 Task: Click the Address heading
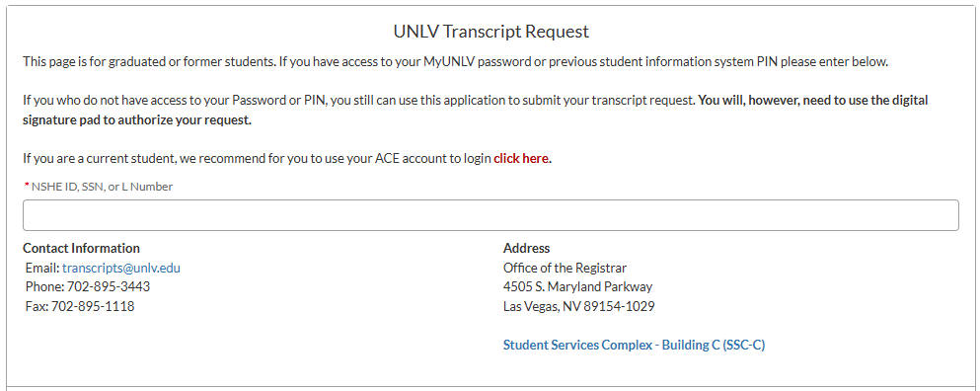click(x=526, y=248)
